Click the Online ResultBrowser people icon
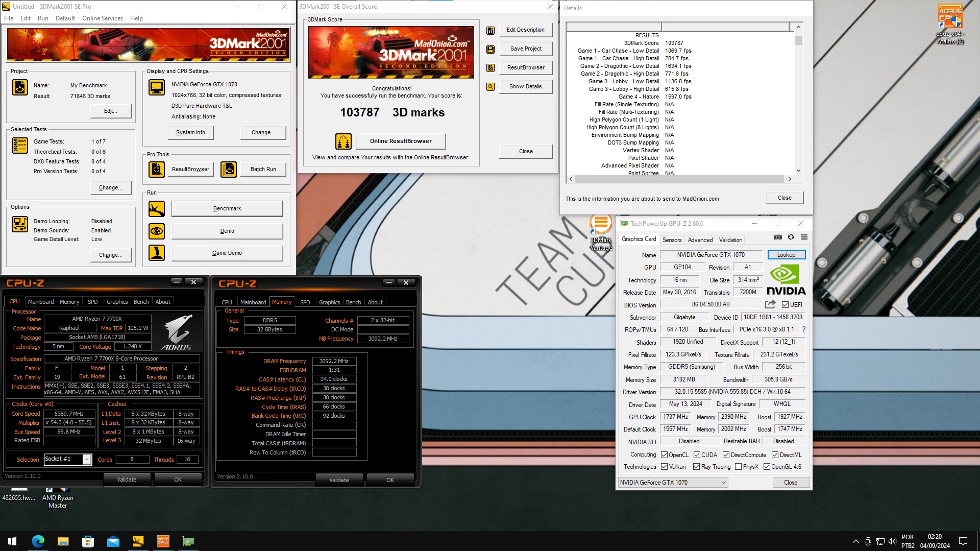The width and height of the screenshot is (980, 551). (344, 141)
